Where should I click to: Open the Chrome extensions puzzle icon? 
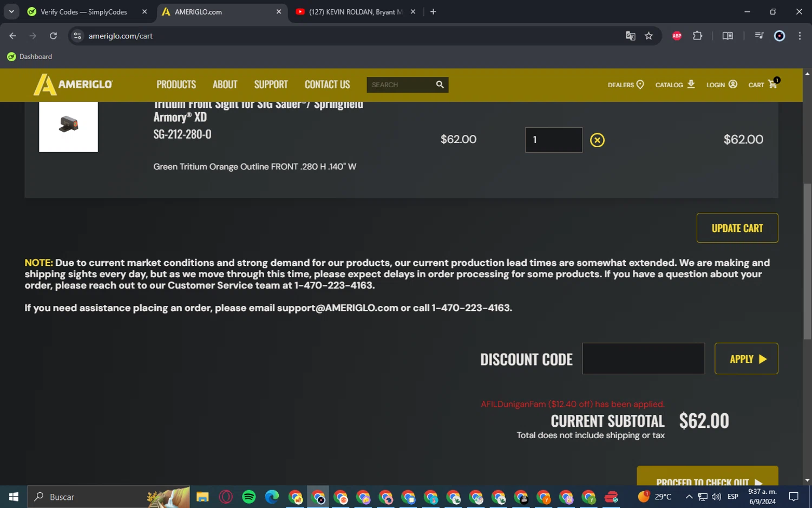pos(697,36)
